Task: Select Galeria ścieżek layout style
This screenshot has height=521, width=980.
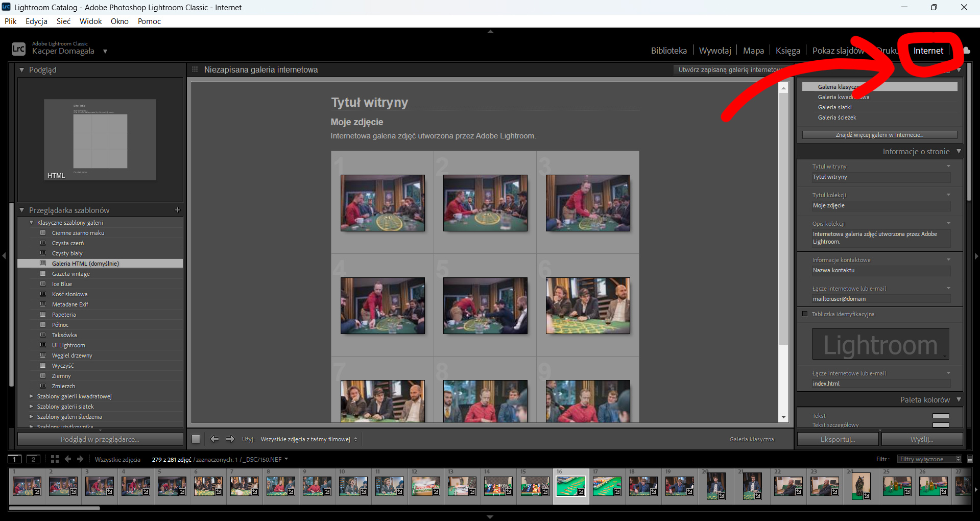Action: tap(836, 117)
